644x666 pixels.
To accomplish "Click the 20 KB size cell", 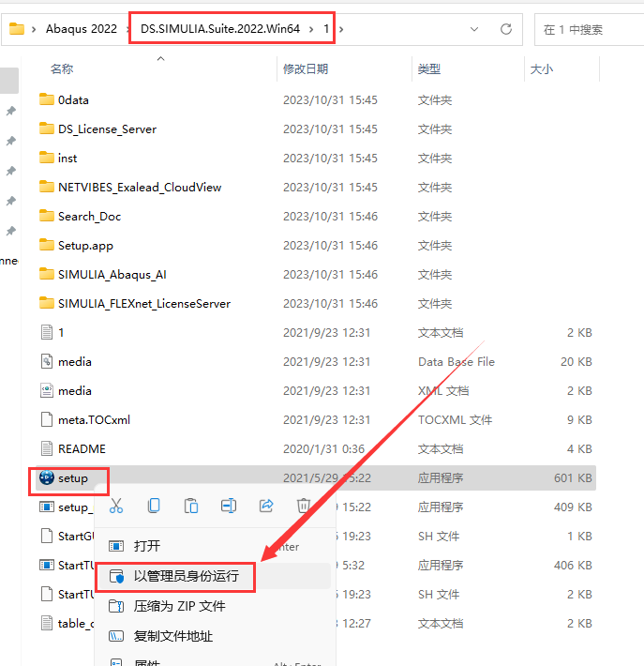I will (x=577, y=362).
